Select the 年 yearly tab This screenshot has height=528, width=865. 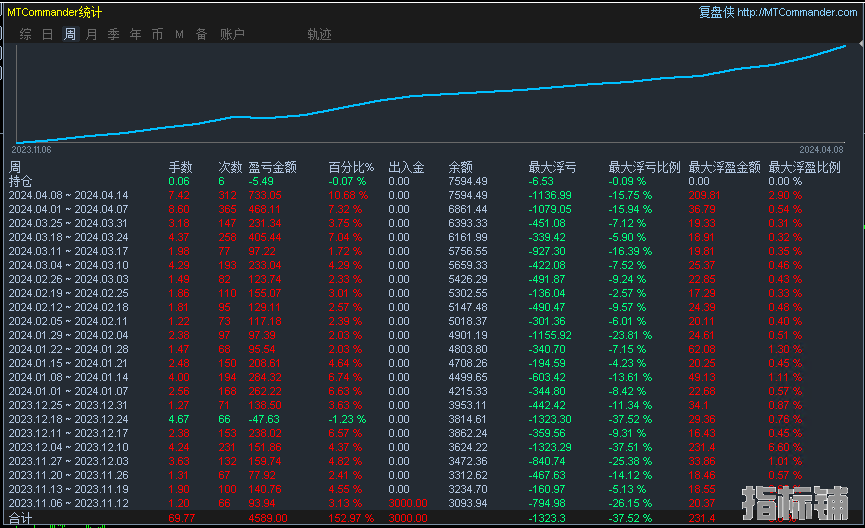135,34
